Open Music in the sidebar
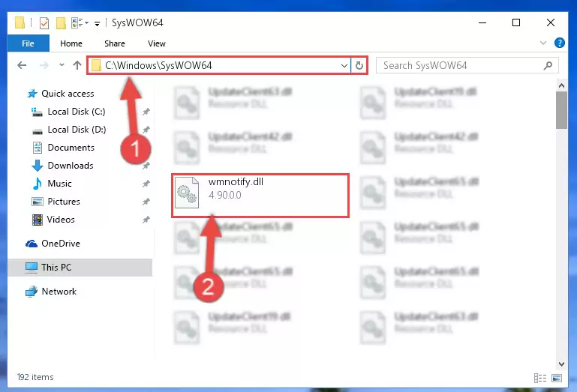Viewport: 577px width, 392px height. click(59, 184)
